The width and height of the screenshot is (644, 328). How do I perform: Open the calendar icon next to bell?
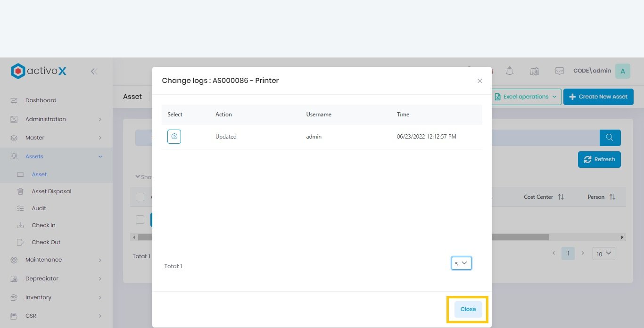tap(534, 71)
